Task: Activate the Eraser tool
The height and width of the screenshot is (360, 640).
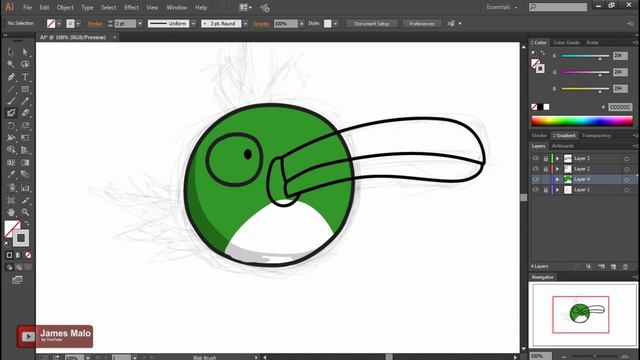Action: point(25,113)
